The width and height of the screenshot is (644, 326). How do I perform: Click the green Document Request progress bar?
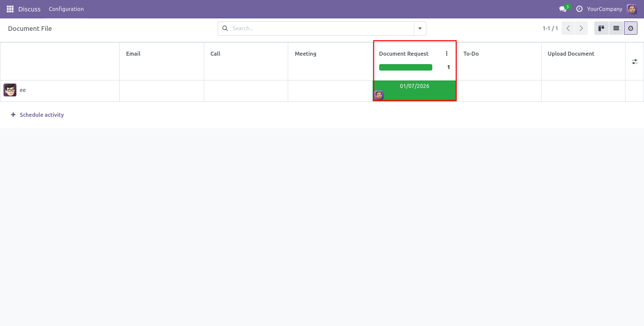coord(405,68)
